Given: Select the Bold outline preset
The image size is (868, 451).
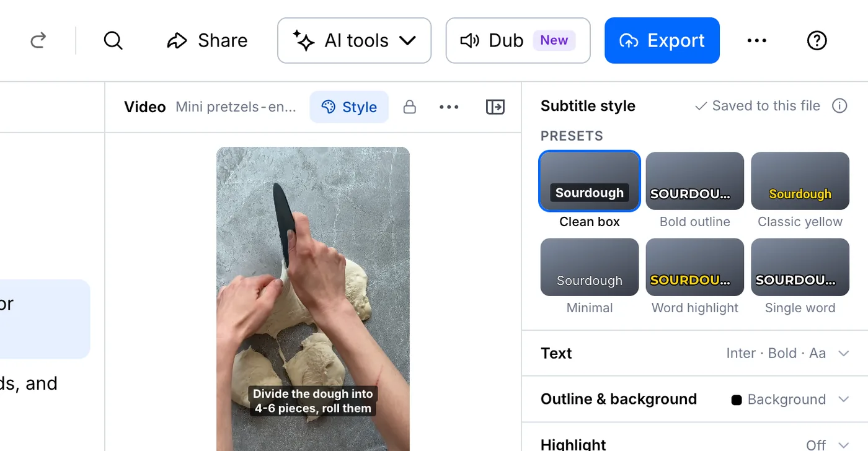Looking at the screenshot, I should (695, 190).
